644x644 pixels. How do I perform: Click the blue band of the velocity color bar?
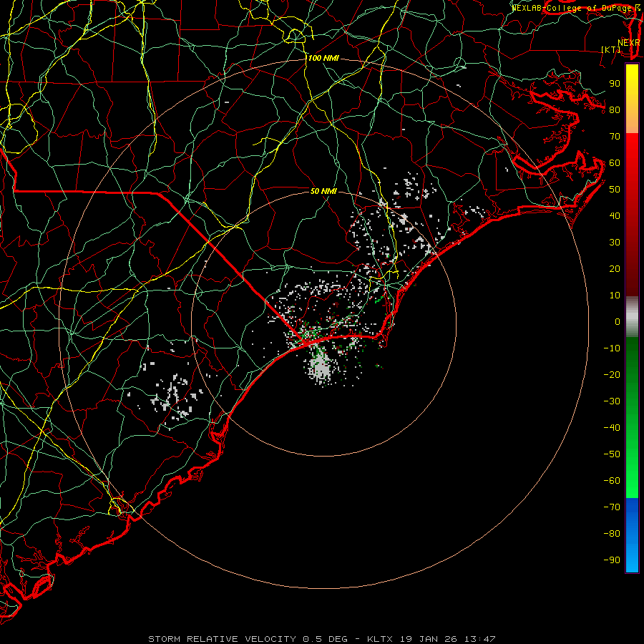click(632, 535)
